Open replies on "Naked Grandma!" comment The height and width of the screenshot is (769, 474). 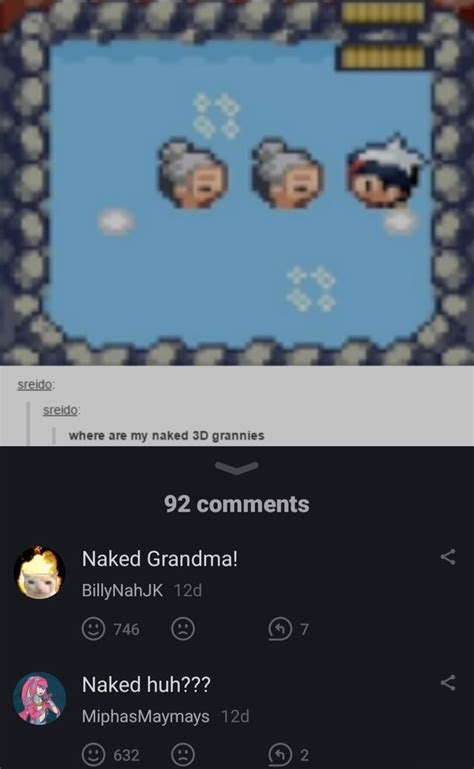pos(289,629)
